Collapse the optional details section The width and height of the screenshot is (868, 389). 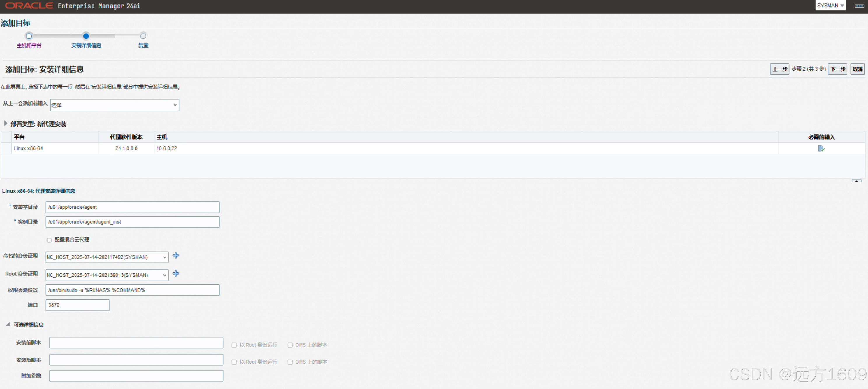pos(8,324)
